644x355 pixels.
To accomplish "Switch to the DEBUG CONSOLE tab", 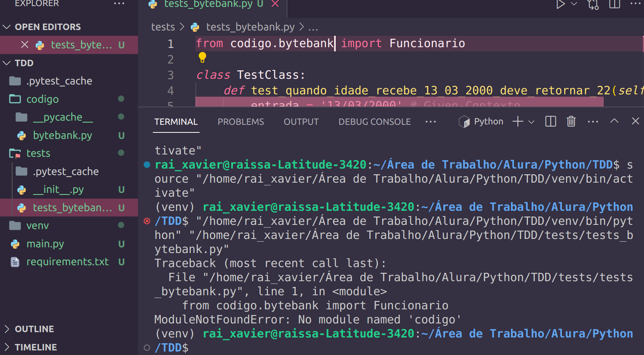I will (374, 122).
